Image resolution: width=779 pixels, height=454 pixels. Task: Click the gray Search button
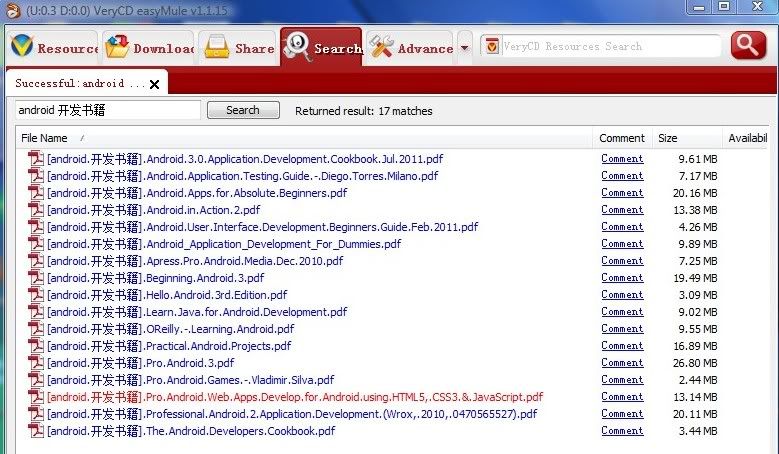pyautogui.click(x=243, y=110)
